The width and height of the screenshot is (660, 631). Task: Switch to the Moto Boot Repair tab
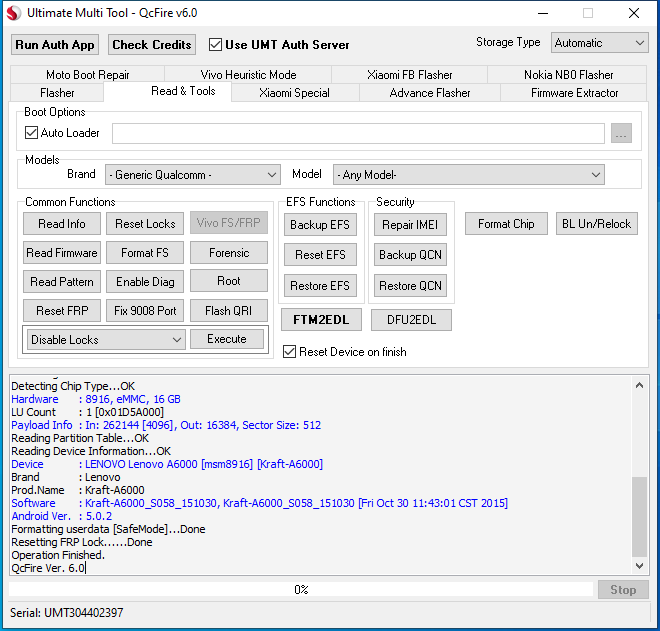(x=88, y=75)
